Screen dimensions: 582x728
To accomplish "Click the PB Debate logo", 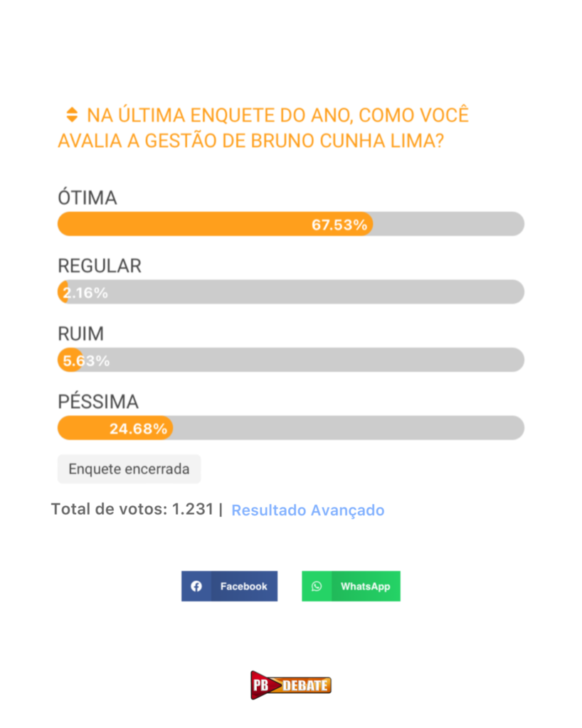I will (x=290, y=685).
